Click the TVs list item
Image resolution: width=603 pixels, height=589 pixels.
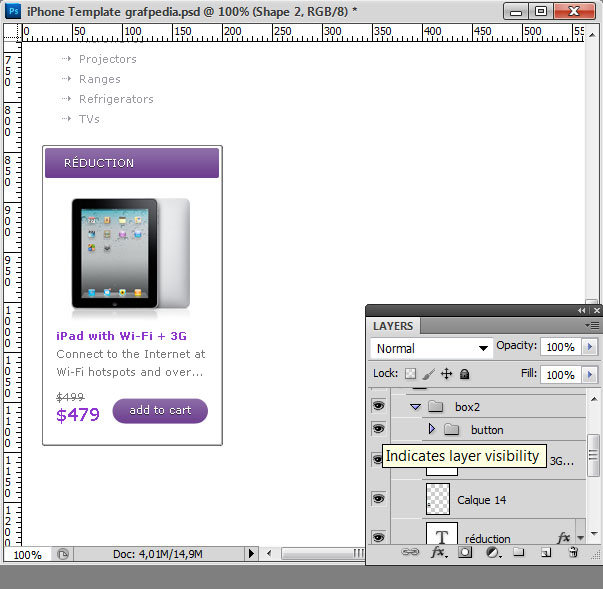click(89, 119)
